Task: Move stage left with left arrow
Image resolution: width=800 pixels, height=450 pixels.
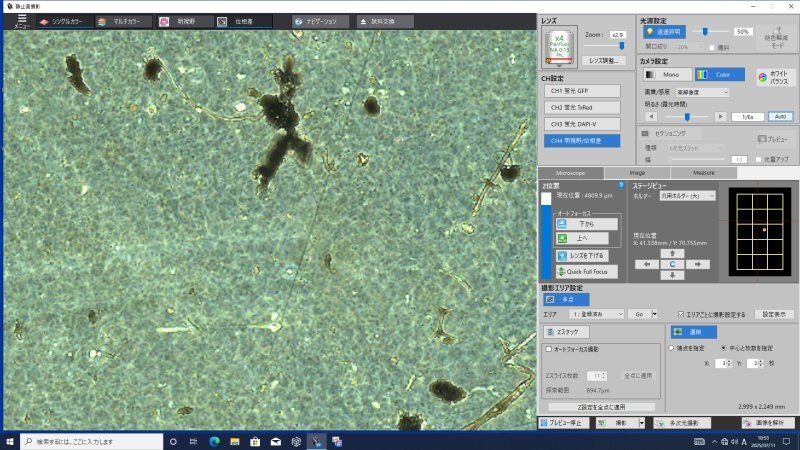Action: click(x=646, y=264)
